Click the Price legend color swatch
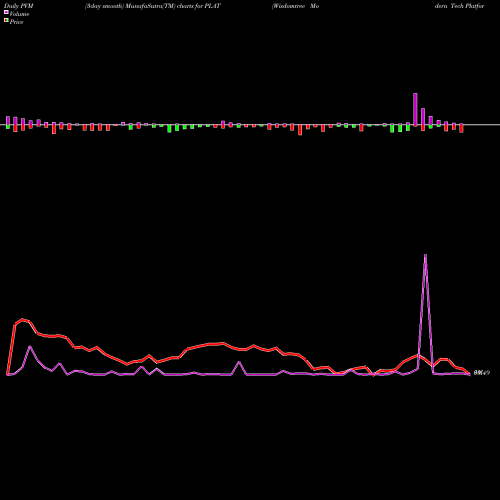This screenshot has height=500, width=500. [6, 21]
